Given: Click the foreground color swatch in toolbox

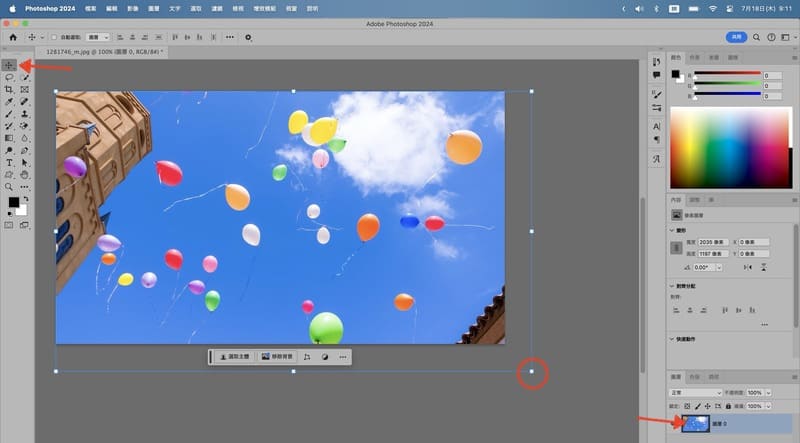Looking at the screenshot, I should click(x=13, y=202).
